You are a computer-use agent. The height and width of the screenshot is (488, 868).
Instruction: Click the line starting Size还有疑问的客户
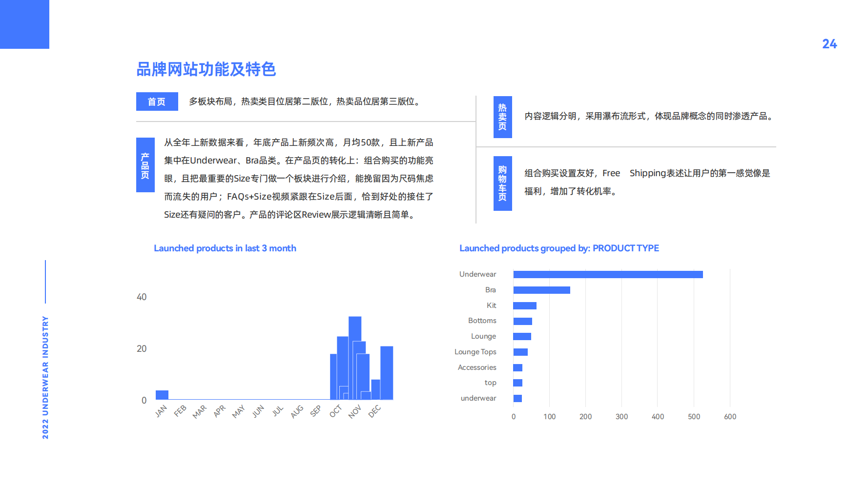[x=291, y=215]
